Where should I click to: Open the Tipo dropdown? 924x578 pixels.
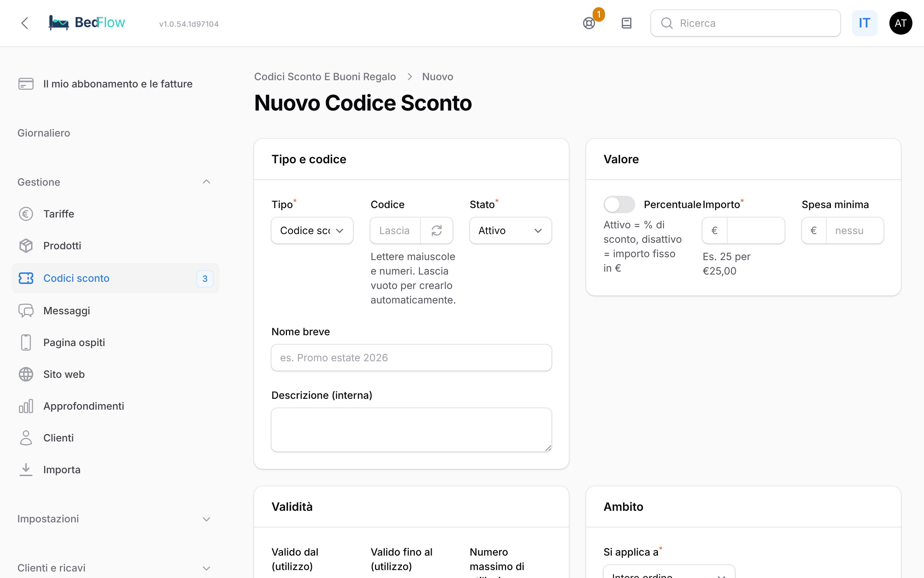pos(312,230)
